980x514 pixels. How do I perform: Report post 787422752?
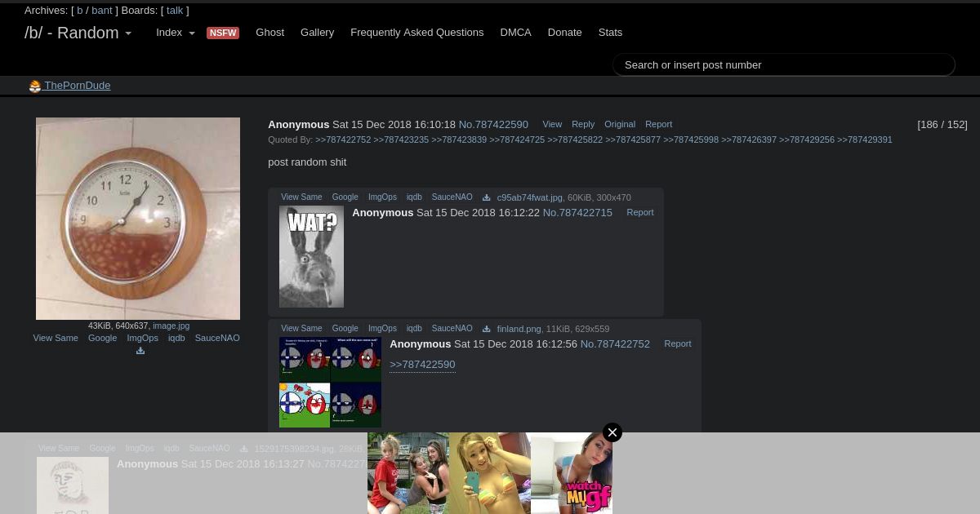click(x=677, y=343)
